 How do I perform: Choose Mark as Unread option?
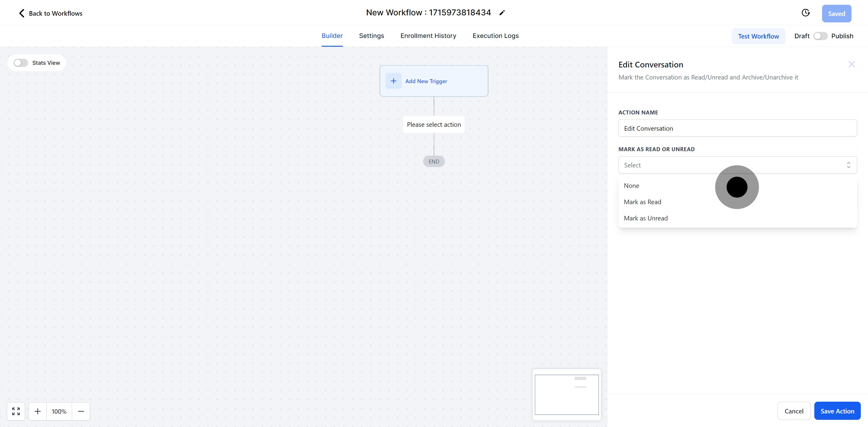(646, 218)
